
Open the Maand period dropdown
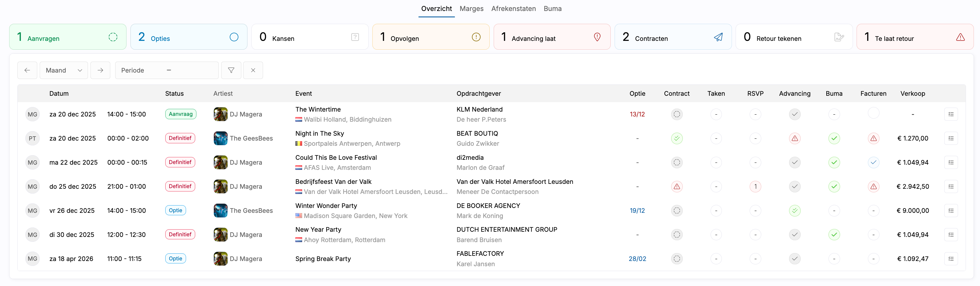64,70
